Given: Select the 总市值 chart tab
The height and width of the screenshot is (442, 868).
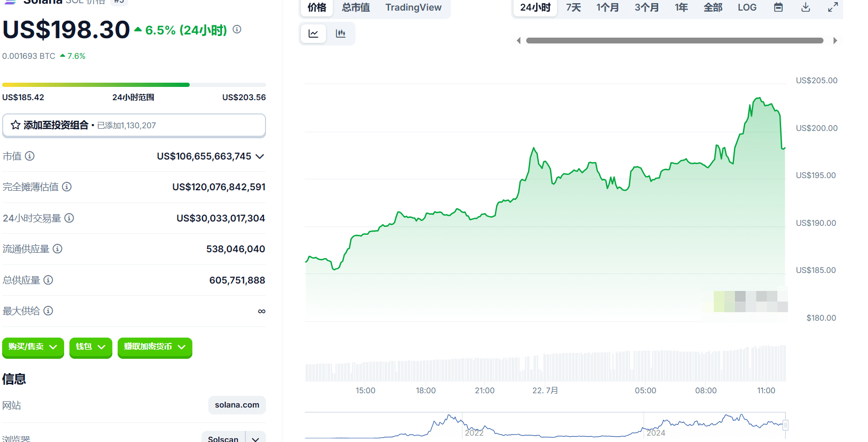Looking at the screenshot, I should pyautogui.click(x=356, y=7).
